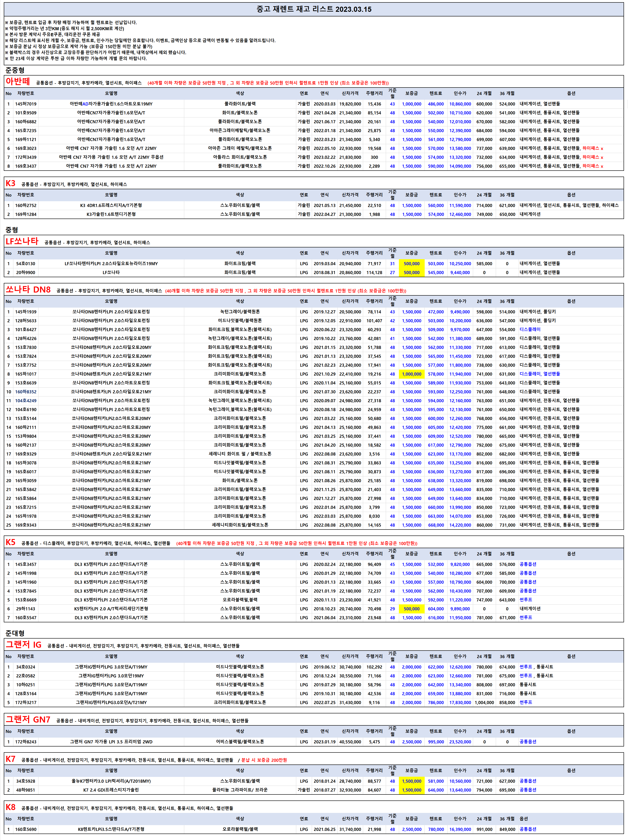This screenshot has width=628, height=840.
Task: Select the 쏘나타 DN8 section heading
Action: (28, 289)
